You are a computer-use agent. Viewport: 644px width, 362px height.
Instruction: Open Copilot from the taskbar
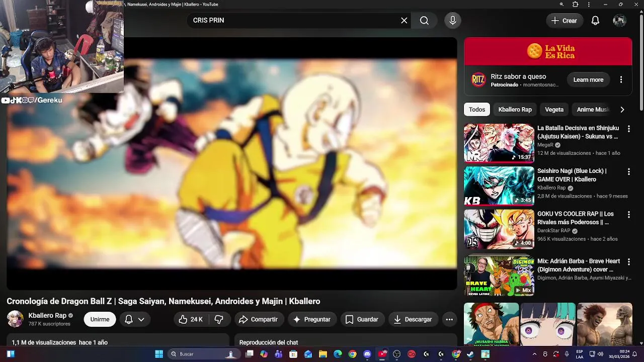[x=264, y=354]
